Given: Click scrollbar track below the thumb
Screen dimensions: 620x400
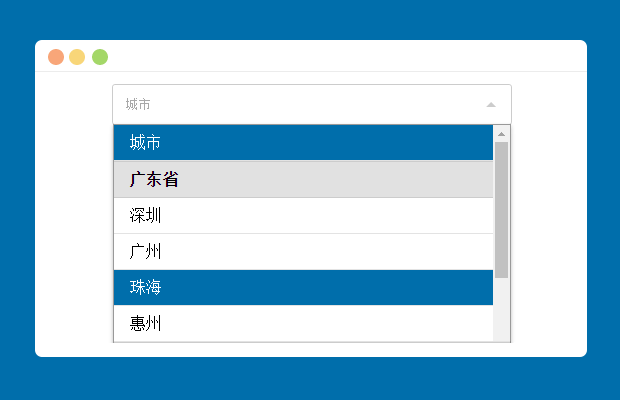Looking at the screenshot, I should point(501,310).
